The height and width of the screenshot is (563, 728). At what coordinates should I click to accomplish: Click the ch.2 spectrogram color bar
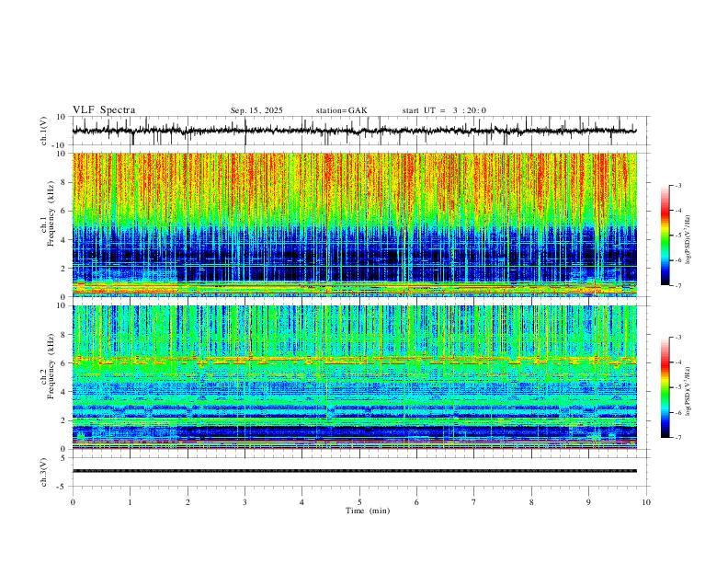[665, 387]
